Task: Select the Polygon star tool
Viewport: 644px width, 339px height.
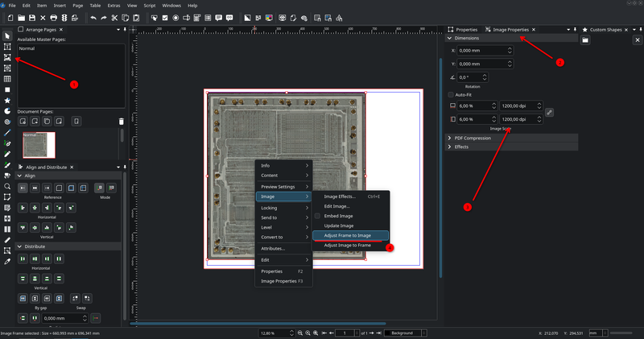Action: [7, 101]
